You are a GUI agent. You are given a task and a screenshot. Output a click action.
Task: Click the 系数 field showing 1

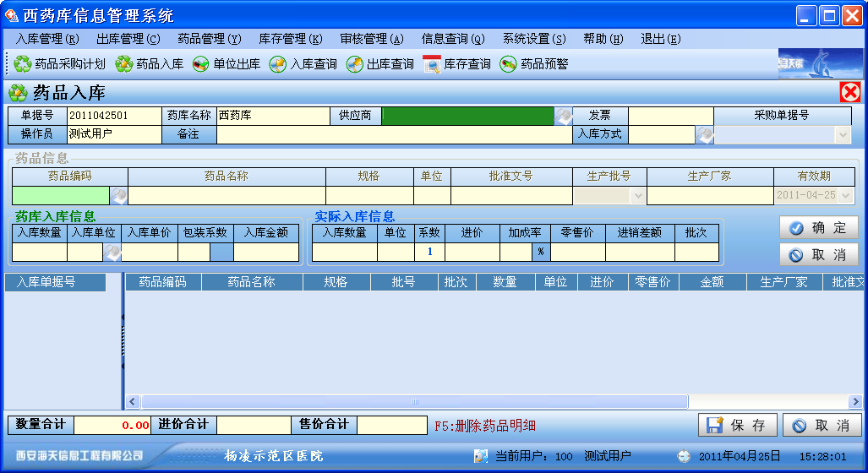click(x=429, y=252)
